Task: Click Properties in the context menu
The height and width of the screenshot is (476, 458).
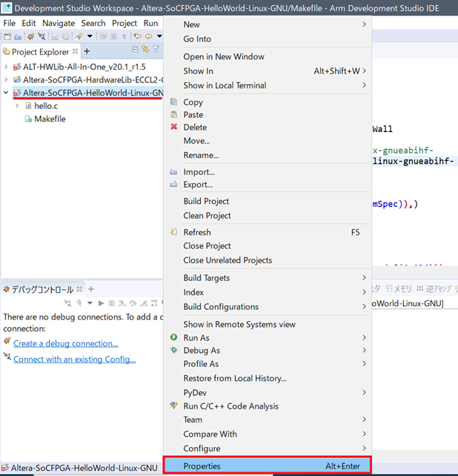Action: point(267,466)
